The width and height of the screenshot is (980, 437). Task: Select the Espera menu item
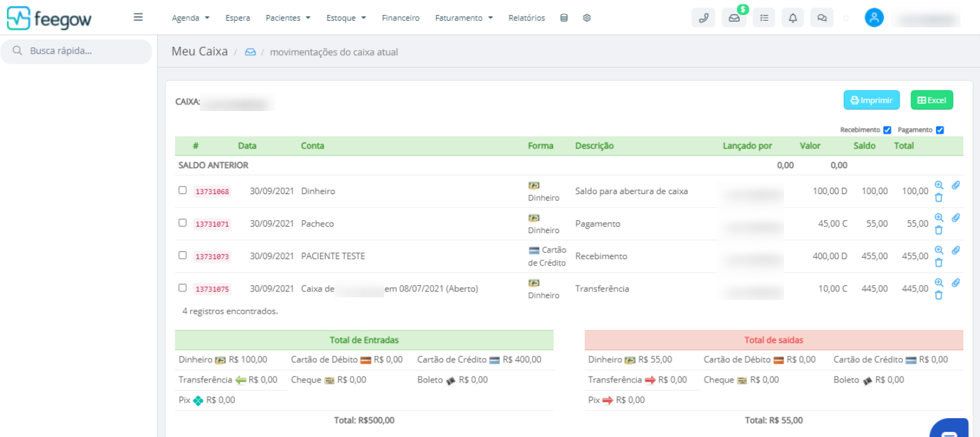[238, 18]
